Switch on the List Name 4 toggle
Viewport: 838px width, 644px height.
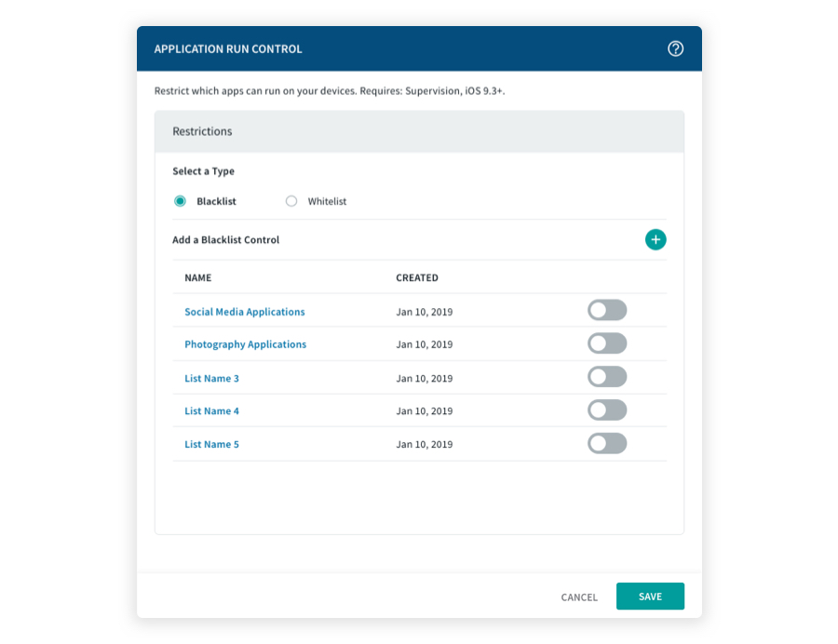[x=607, y=410]
